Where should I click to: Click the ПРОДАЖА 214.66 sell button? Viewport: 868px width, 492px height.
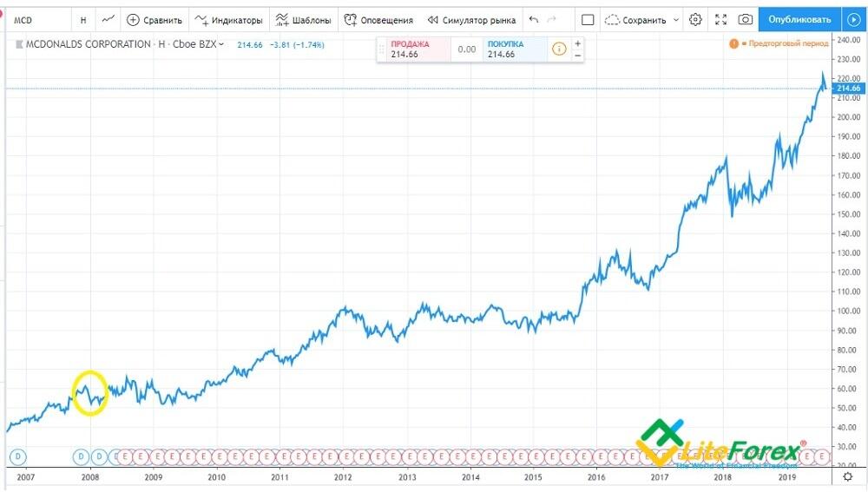point(418,49)
